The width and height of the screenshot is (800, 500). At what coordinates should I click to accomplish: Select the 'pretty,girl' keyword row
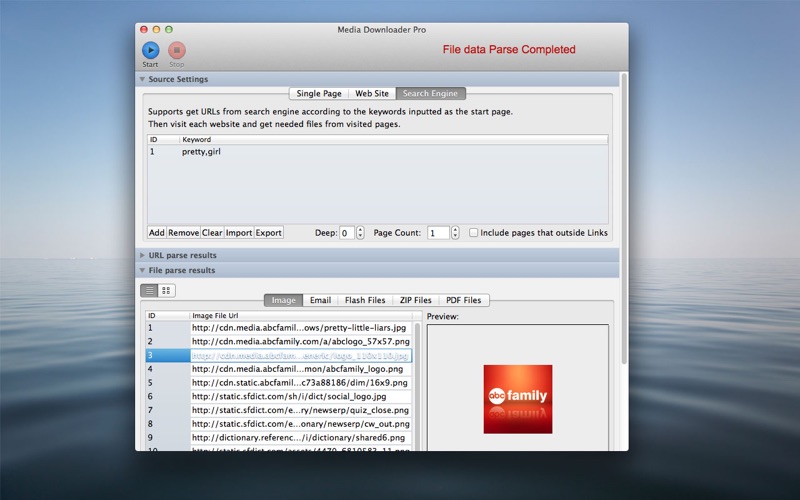click(x=378, y=152)
